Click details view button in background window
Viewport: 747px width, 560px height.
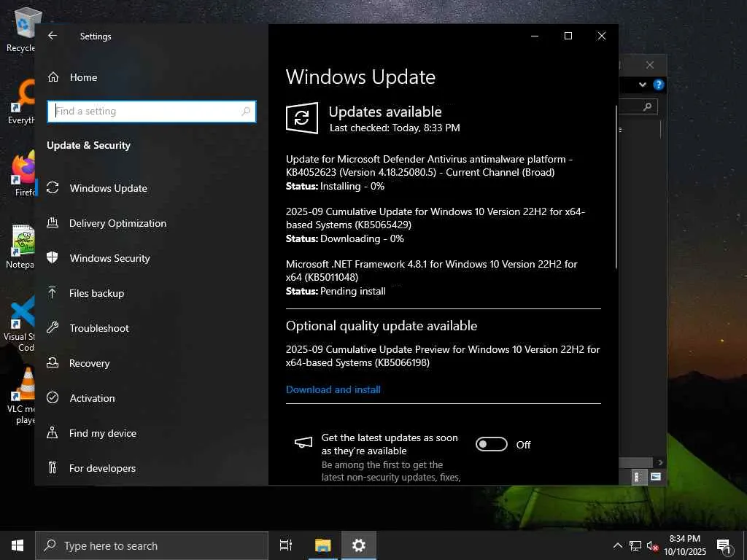[638, 477]
